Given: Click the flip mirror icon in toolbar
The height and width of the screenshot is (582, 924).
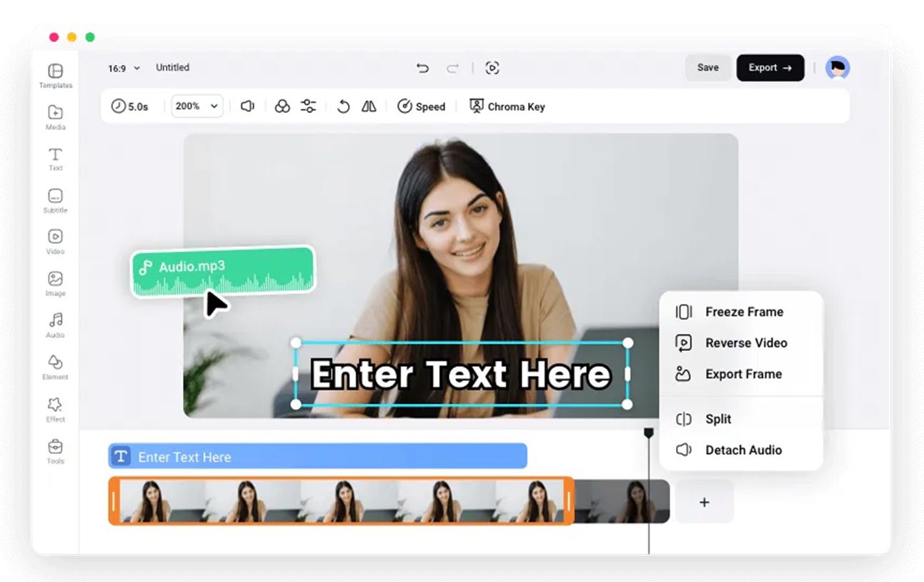Looking at the screenshot, I should 369,107.
